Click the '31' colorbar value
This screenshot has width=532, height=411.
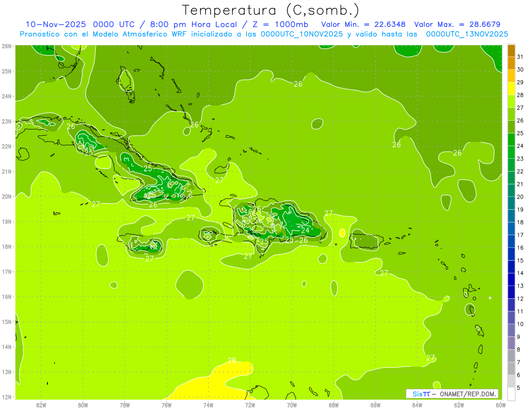pyautogui.click(x=520, y=57)
